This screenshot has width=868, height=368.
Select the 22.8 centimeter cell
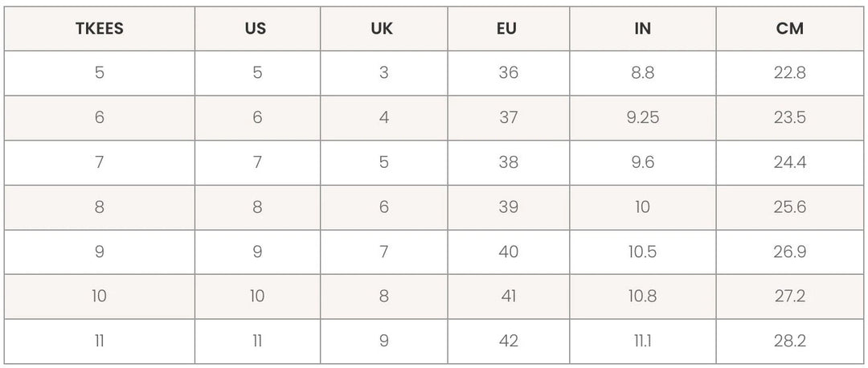point(790,73)
